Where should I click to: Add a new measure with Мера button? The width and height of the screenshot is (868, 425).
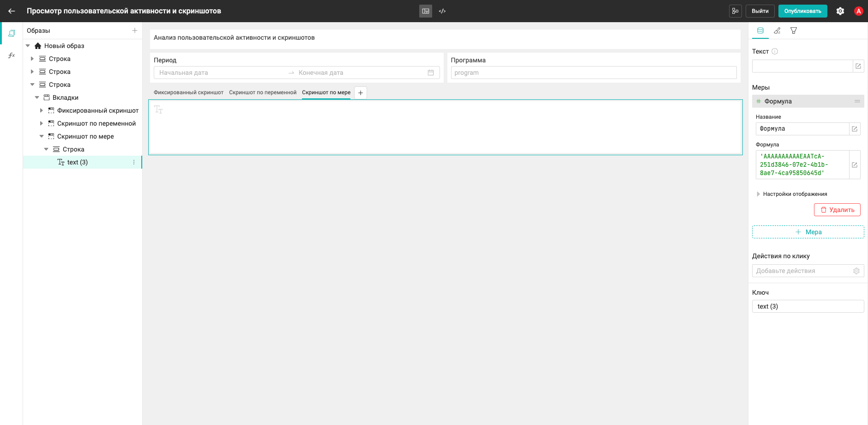pyautogui.click(x=808, y=232)
